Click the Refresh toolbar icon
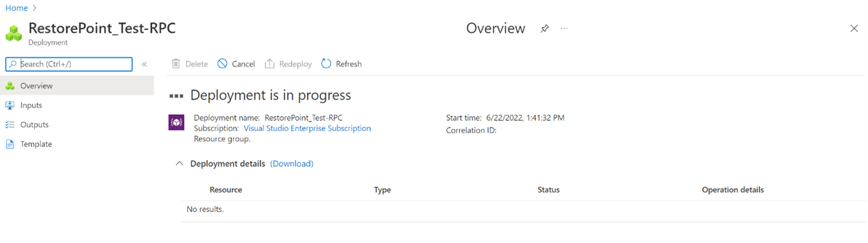This screenshot has width=868, height=243. [x=327, y=64]
